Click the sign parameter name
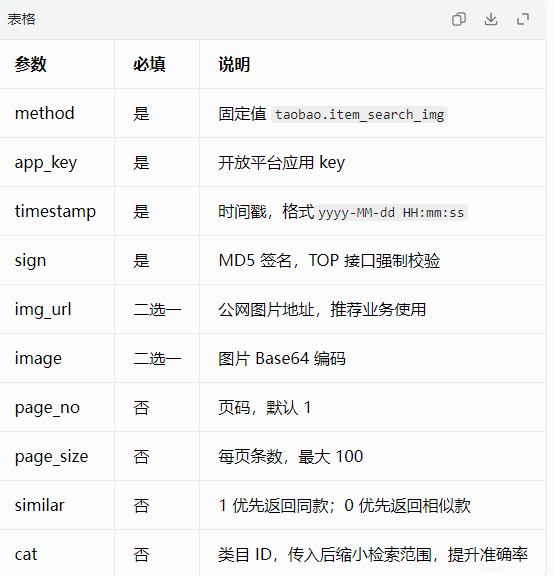Image resolution: width=553 pixels, height=576 pixels. coord(30,261)
